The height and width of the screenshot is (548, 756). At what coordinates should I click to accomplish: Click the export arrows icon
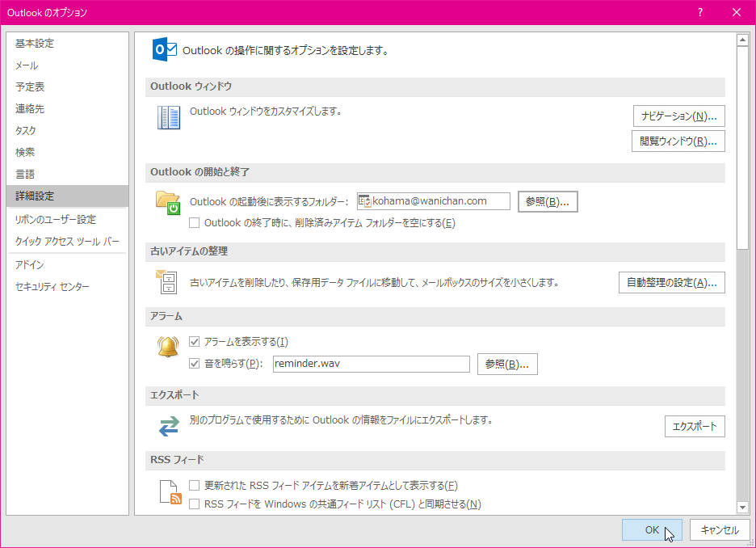coord(169,427)
